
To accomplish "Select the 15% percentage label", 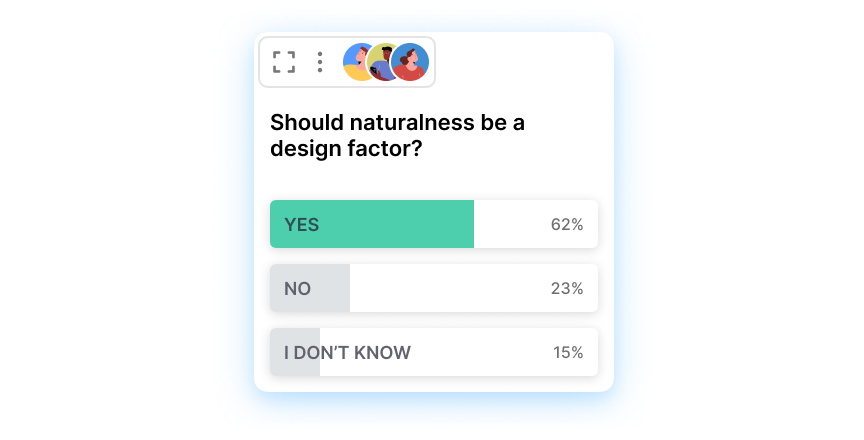I will pyautogui.click(x=568, y=352).
